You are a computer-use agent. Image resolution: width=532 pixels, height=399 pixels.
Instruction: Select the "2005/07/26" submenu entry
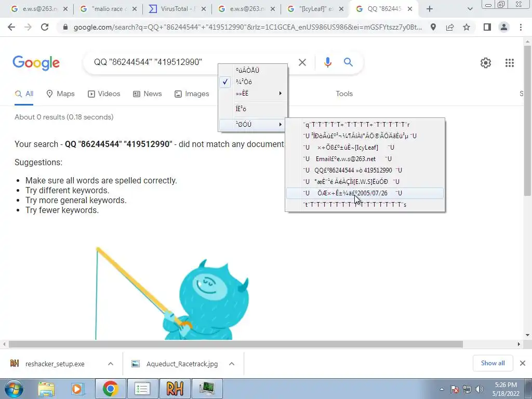(365, 193)
